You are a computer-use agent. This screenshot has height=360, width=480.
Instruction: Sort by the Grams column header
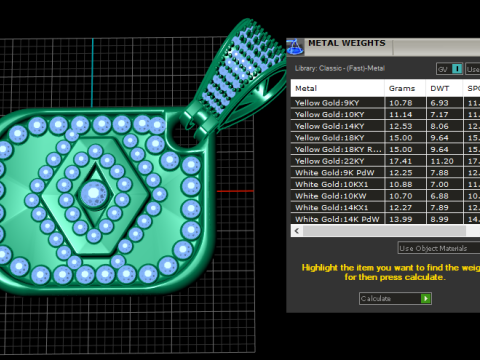pyautogui.click(x=405, y=88)
